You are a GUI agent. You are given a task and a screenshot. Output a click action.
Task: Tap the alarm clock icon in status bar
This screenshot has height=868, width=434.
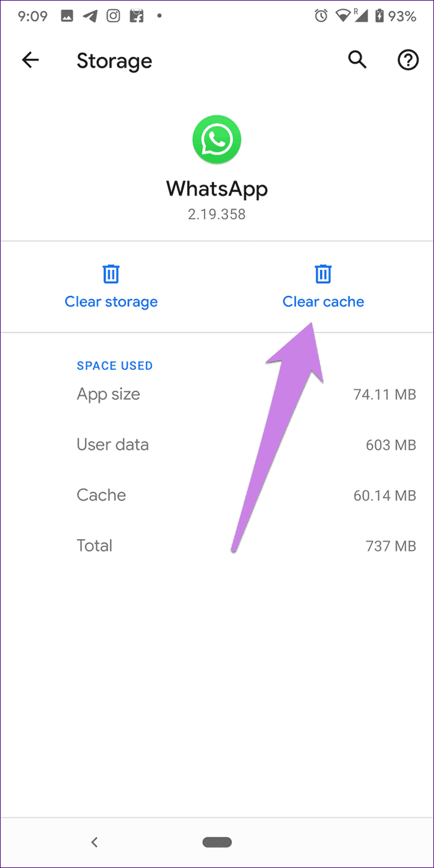tap(320, 16)
